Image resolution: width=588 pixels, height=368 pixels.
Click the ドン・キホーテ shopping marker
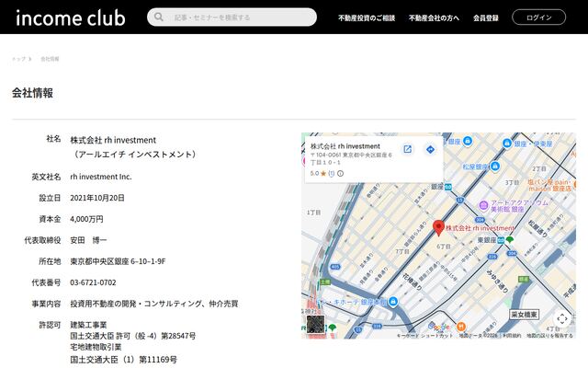click(392, 301)
